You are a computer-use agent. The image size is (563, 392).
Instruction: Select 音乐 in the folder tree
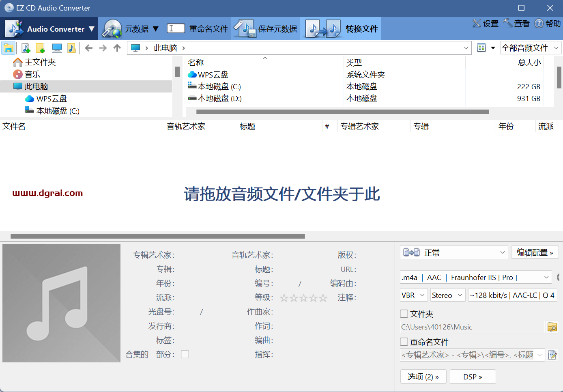[32, 74]
